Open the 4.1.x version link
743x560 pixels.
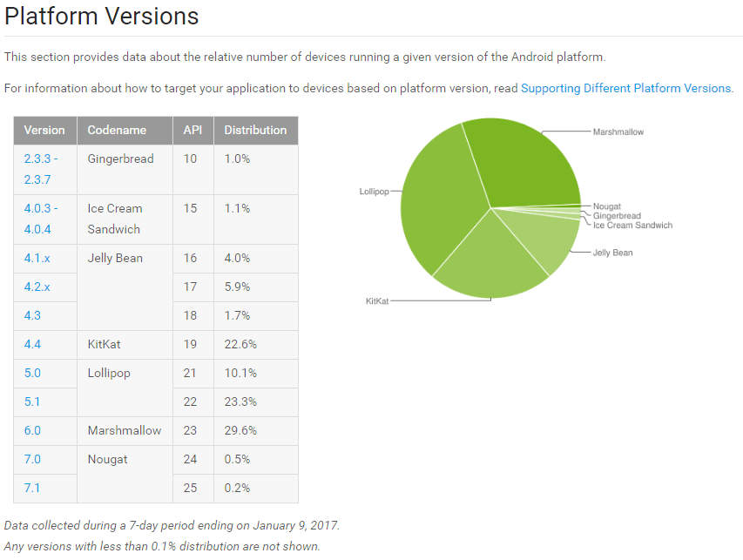(x=37, y=258)
